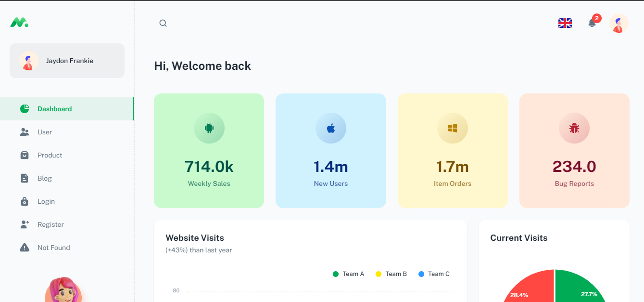This screenshot has height=302, width=644.
Task: Click the green M logo icon
Action: point(19,22)
